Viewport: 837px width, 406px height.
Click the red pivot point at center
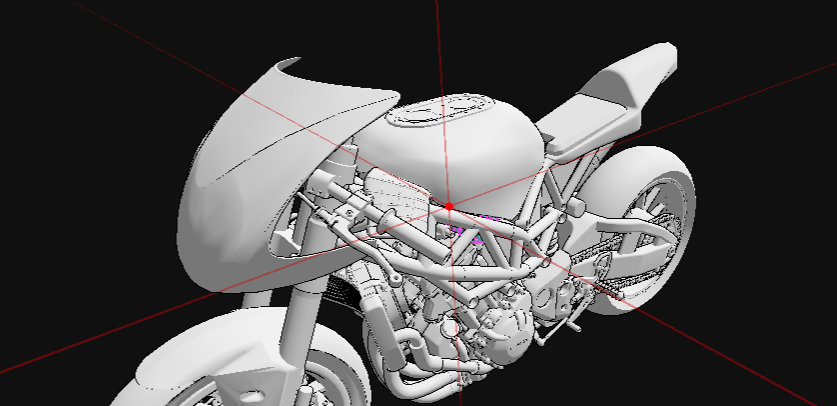tap(450, 206)
